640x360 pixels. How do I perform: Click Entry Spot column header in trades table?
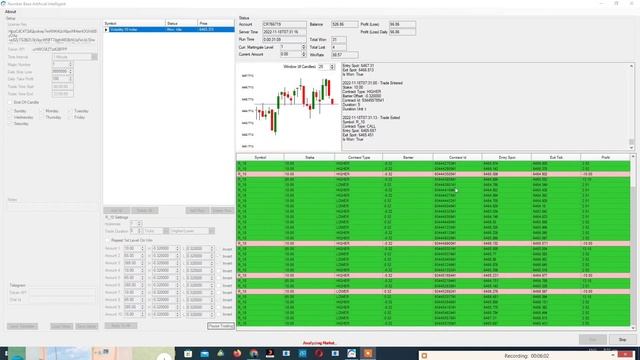[507, 157]
